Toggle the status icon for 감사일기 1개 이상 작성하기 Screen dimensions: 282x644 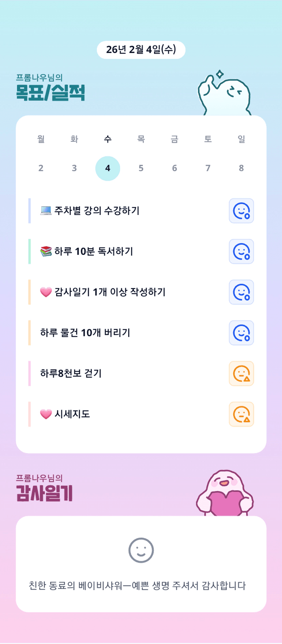click(241, 292)
